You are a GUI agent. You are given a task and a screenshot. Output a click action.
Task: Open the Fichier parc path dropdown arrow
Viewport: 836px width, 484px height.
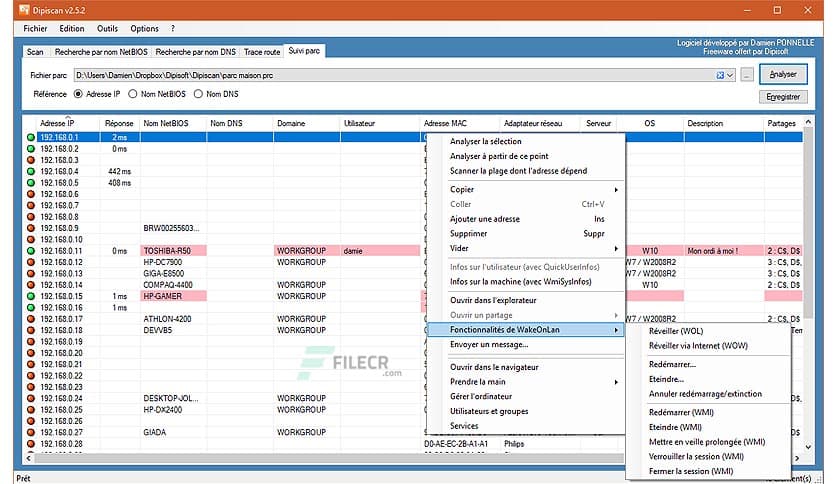tap(730, 76)
